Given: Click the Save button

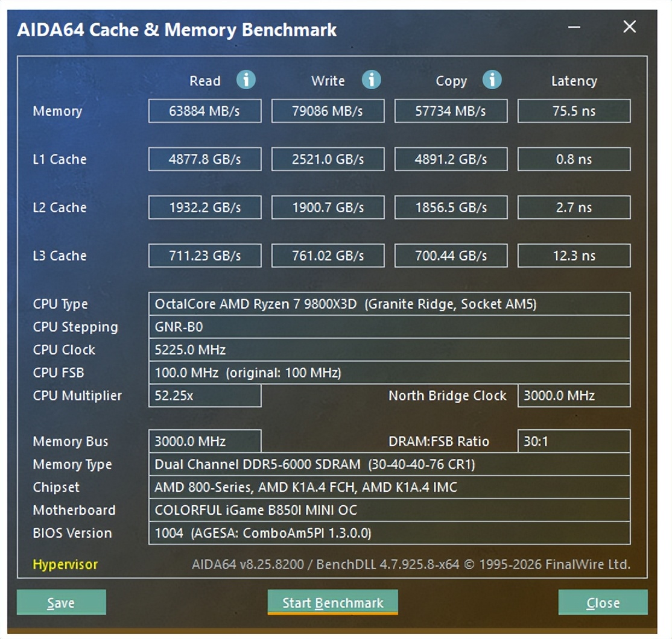Looking at the screenshot, I should tap(62, 602).
